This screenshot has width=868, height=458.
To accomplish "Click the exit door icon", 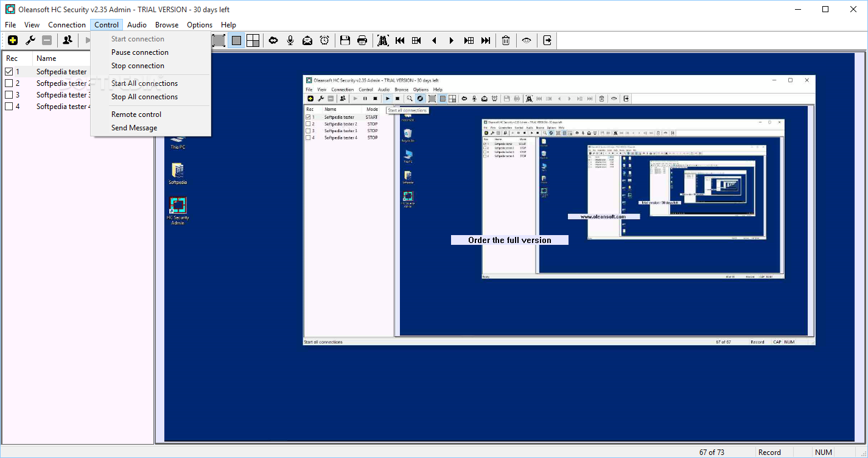I will pyautogui.click(x=547, y=41).
